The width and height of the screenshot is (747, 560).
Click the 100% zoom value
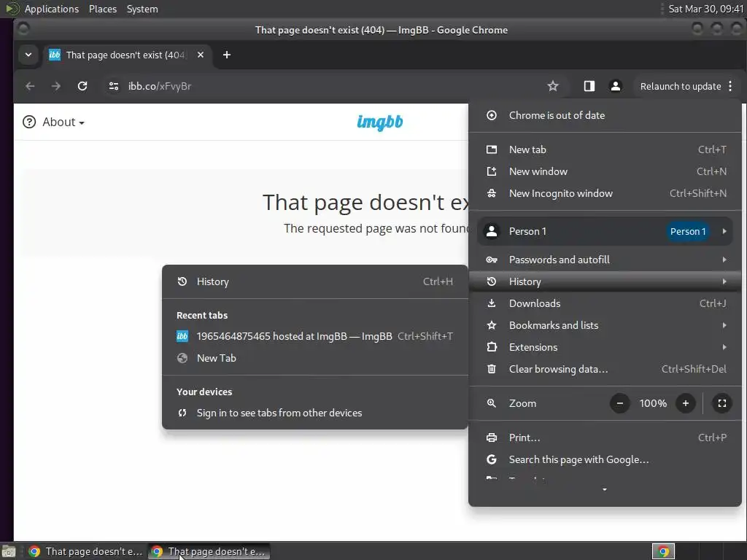(x=653, y=403)
